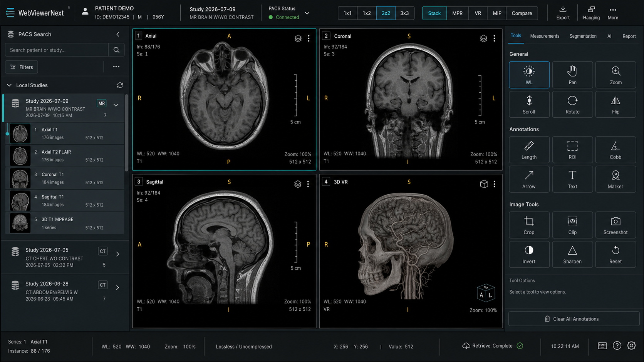
Task: Switch to the Tools tab
Action: [x=516, y=36]
